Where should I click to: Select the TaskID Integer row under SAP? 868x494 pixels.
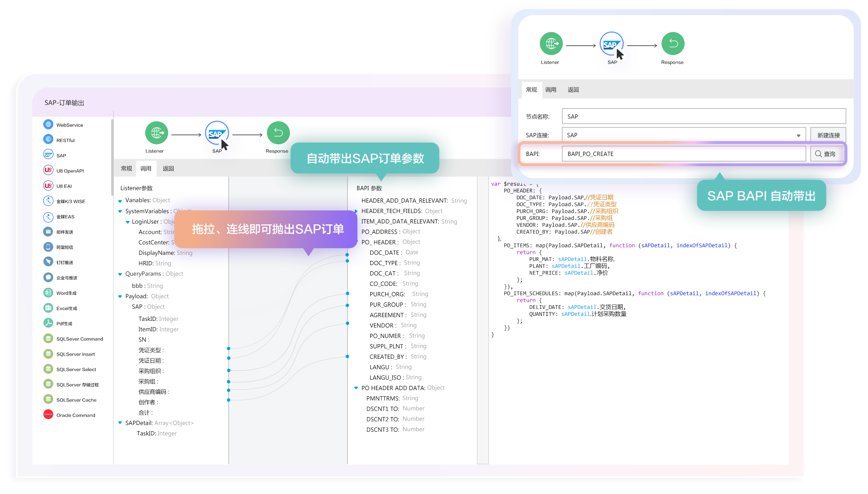[x=158, y=318]
